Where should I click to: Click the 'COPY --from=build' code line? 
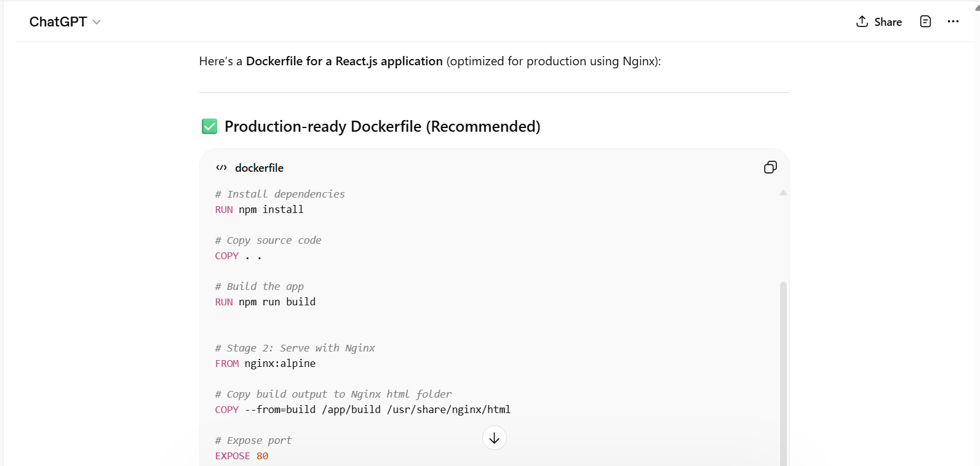tap(362, 410)
